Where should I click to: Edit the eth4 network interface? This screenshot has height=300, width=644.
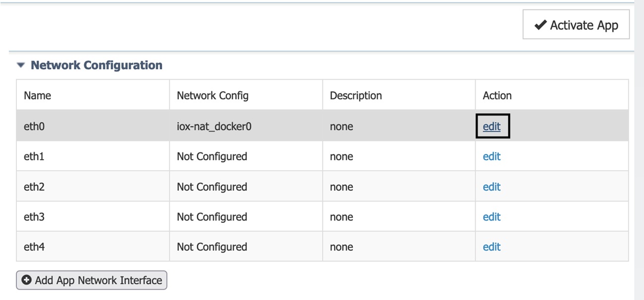(491, 247)
